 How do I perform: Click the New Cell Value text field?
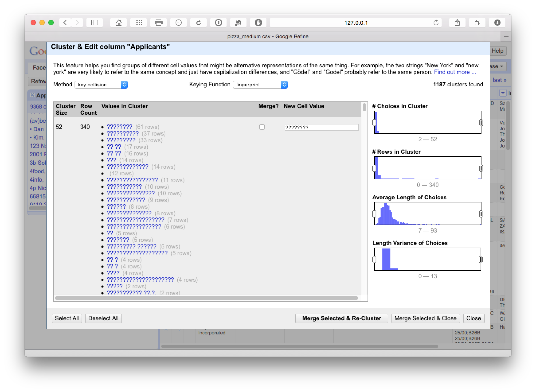point(321,127)
